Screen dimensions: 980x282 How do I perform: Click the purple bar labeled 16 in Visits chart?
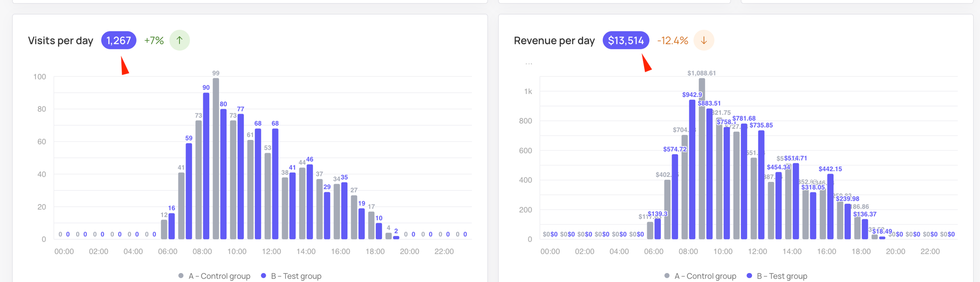(172, 226)
